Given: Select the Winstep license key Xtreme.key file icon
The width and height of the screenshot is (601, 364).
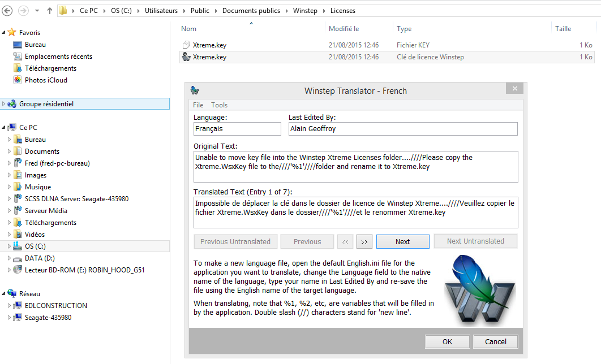Looking at the screenshot, I should tap(186, 57).
